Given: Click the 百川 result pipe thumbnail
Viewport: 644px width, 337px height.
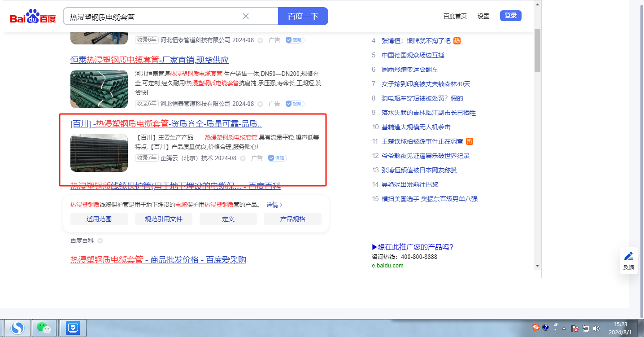Looking at the screenshot, I should tap(99, 153).
